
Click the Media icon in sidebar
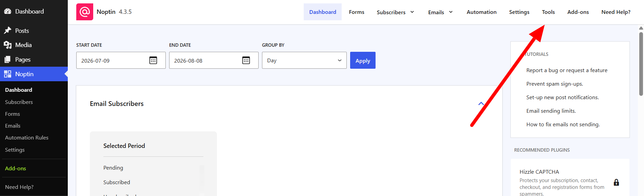pos(7,45)
